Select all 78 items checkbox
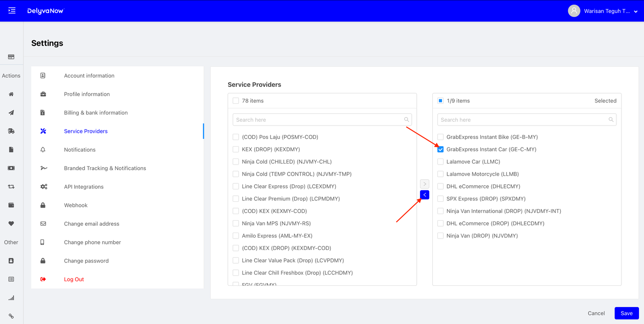 tap(236, 101)
